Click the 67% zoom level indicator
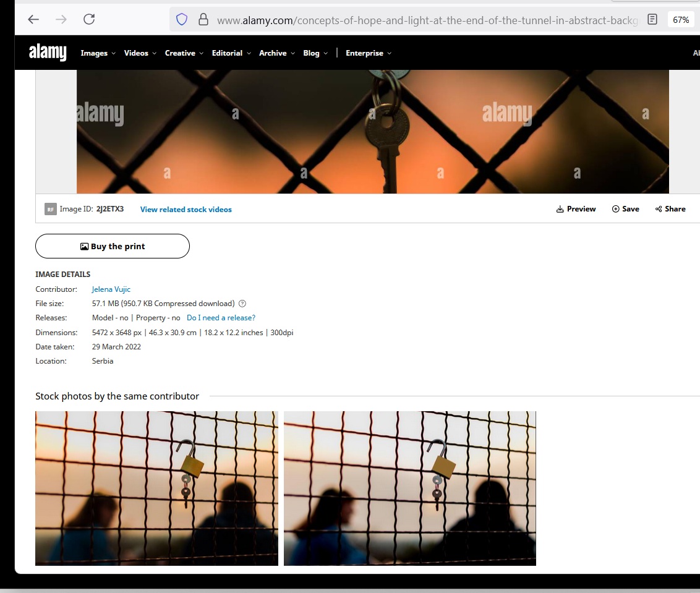 click(x=681, y=20)
